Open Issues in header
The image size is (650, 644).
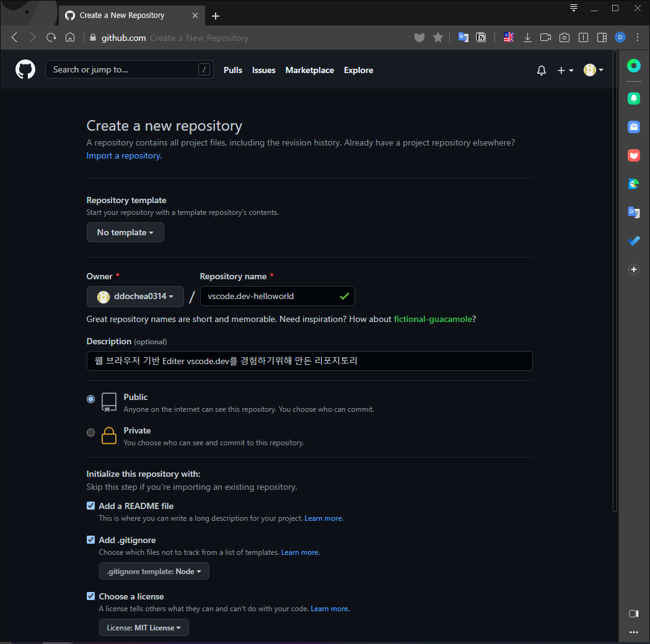(263, 70)
